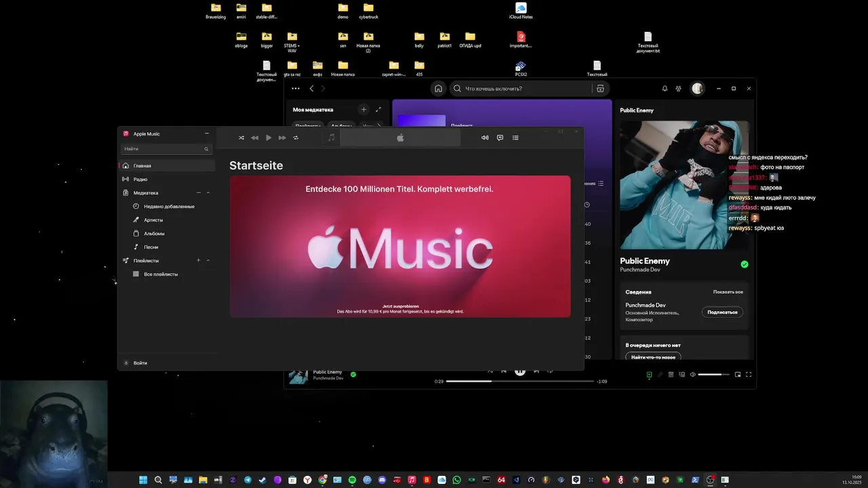
Task: Open Альбомы in Apple Music sidebar
Action: [x=154, y=233]
